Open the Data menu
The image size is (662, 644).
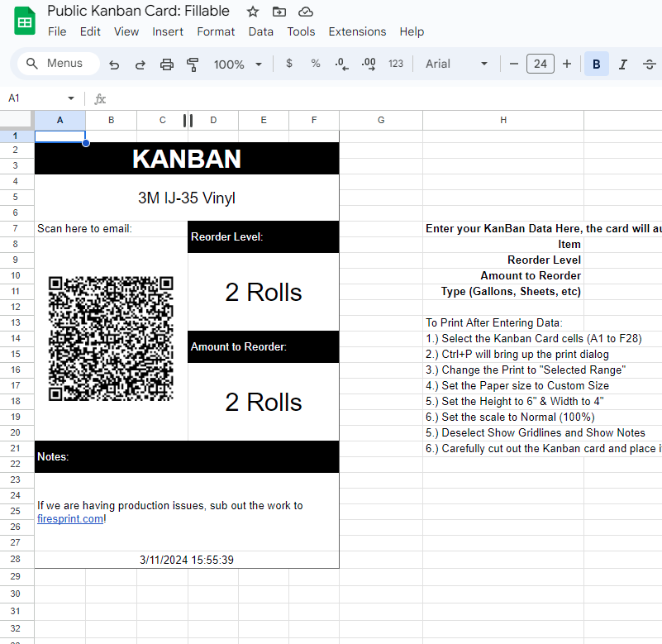click(261, 31)
